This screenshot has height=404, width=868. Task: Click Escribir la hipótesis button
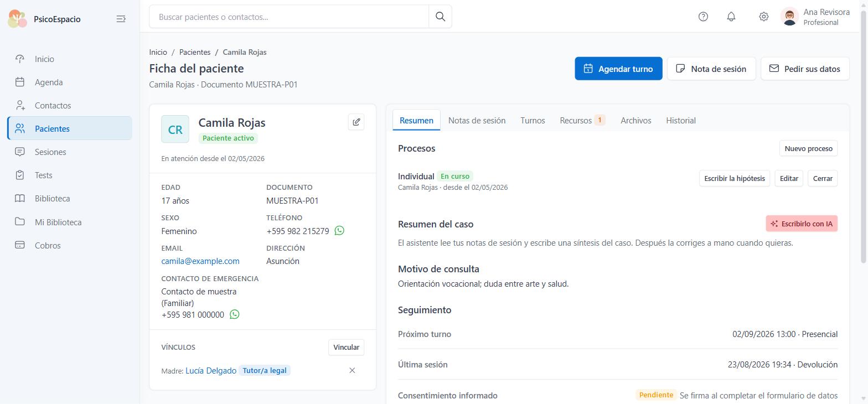(x=735, y=178)
